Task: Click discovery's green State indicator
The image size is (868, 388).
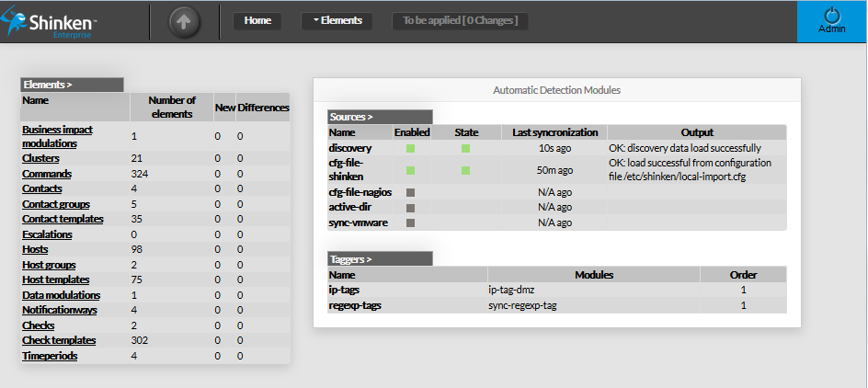Action: (466, 148)
